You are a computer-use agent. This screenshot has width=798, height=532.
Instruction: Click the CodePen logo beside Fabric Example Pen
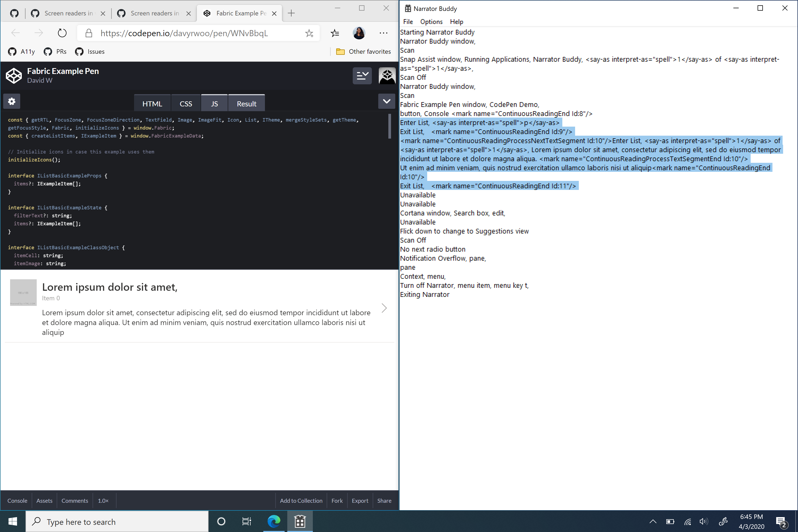point(14,75)
